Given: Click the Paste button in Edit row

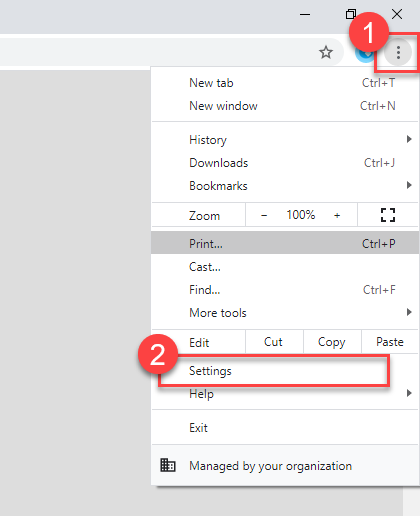Looking at the screenshot, I should pyautogui.click(x=390, y=342).
